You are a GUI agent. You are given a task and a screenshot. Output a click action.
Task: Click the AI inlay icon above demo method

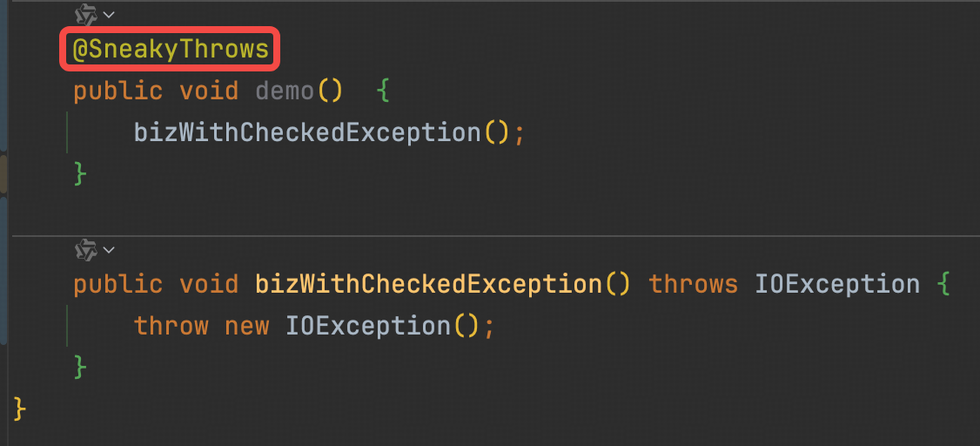pyautogui.click(x=86, y=13)
